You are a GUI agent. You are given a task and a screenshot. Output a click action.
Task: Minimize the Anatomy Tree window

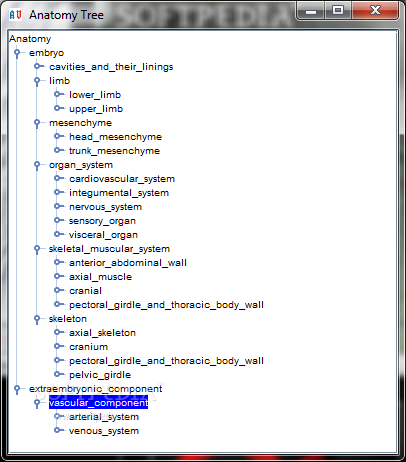[310, 11]
